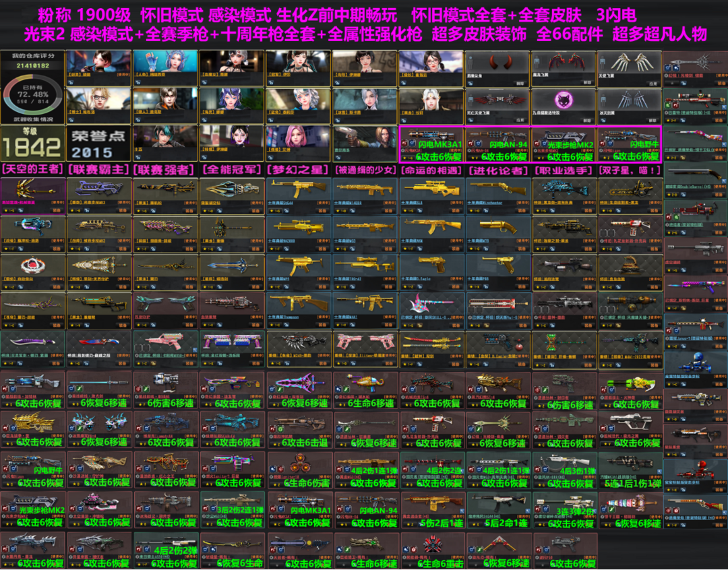Viewport: 728px width, 570px height.
Task: Click gold rifle labeled 5伤2后1连
Action: tap(432, 510)
